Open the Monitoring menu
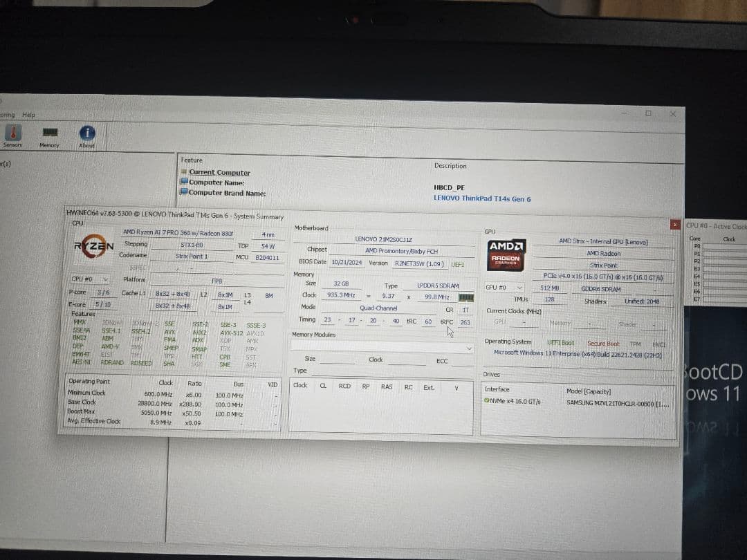747x560 pixels. tap(6, 114)
